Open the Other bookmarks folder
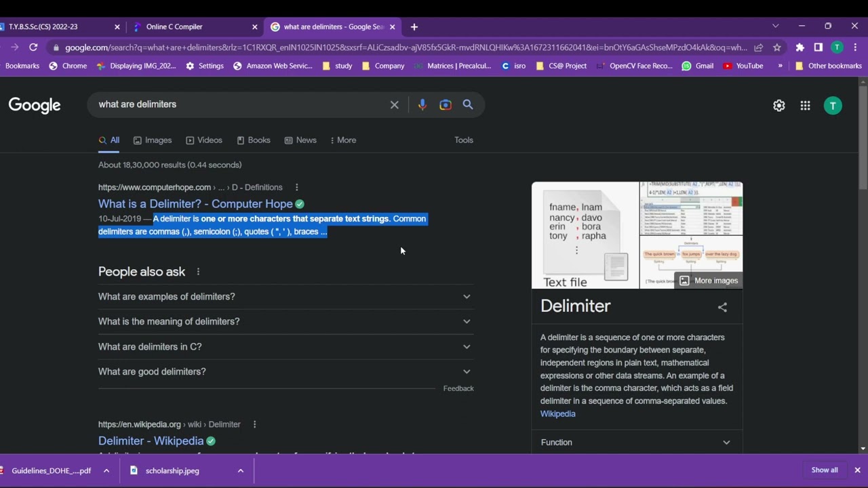Viewport: 868px width, 488px height. [828, 66]
